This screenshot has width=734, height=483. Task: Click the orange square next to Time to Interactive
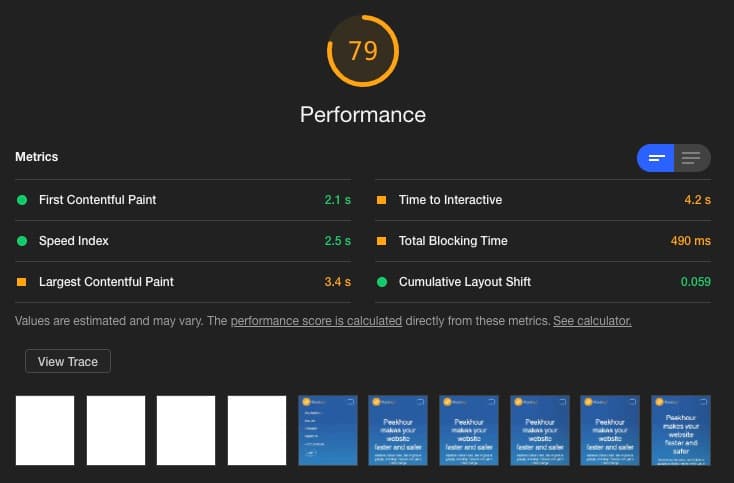(382, 200)
